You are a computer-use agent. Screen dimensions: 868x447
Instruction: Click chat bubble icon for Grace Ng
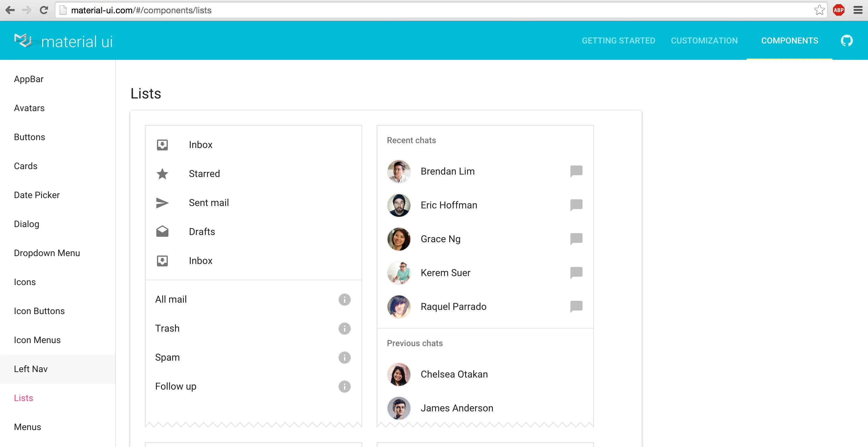click(x=576, y=239)
